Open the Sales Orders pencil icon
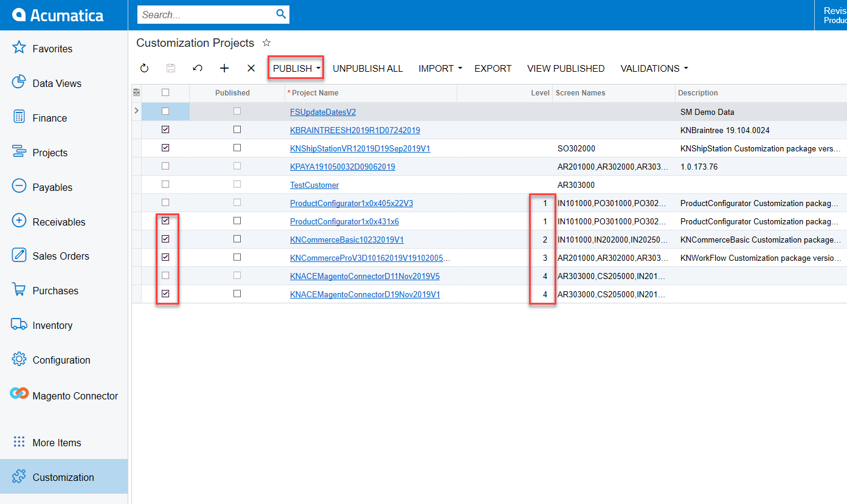This screenshot has height=504, width=847. pyautogui.click(x=19, y=255)
